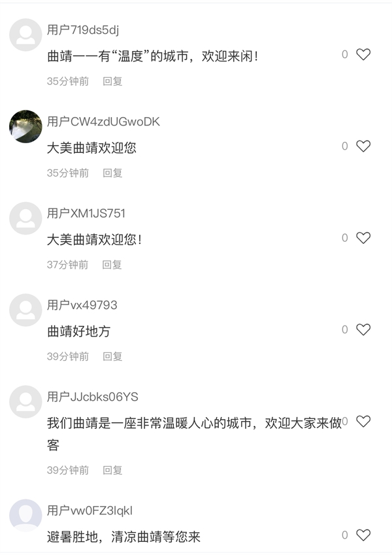Reply to 用户XM1JS751's comment posted 37分钟前

tap(112, 265)
